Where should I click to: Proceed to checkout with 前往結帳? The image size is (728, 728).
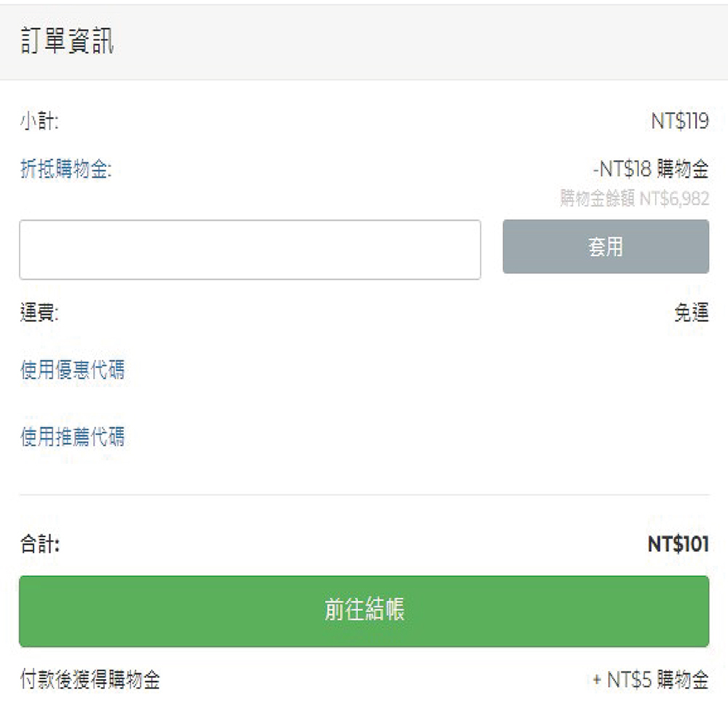coord(364,611)
